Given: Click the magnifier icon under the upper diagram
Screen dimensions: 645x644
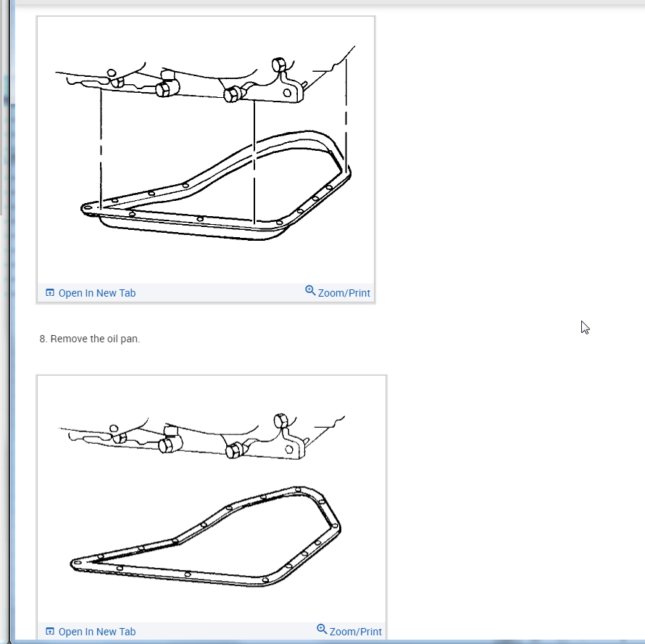Looking at the screenshot, I should 310,290.
